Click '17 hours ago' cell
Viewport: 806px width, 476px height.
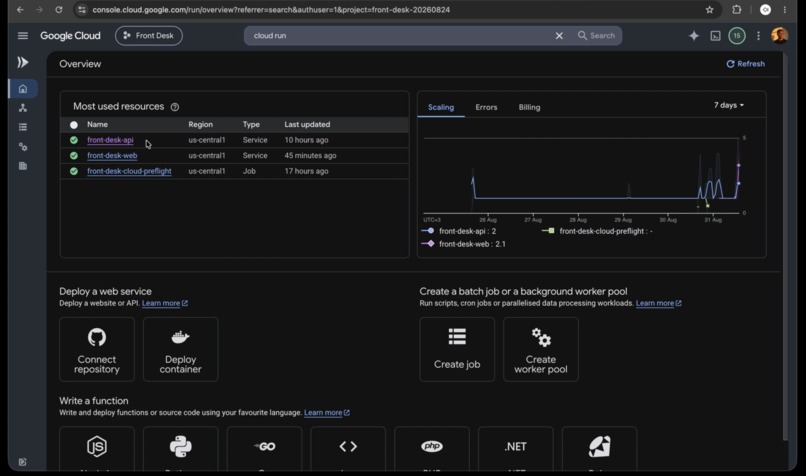point(306,171)
